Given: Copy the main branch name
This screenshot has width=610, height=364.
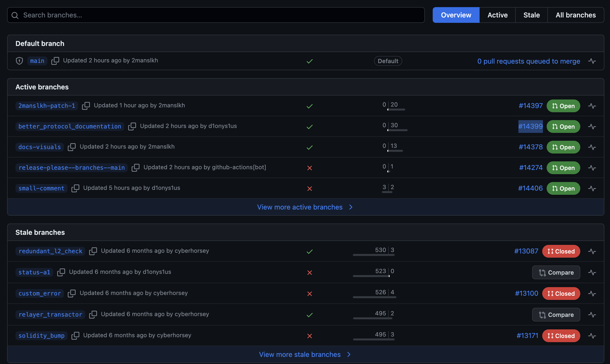Looking at the screenshot, I should (55, 61).
